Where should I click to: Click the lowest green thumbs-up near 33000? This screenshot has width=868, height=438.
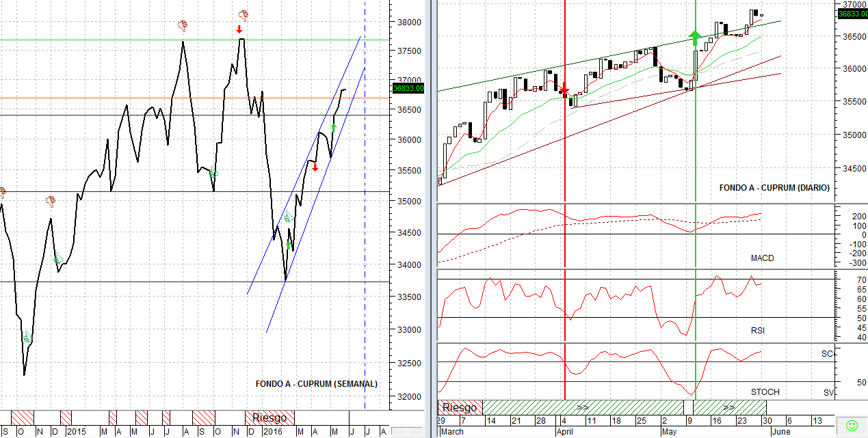point(27,338)
